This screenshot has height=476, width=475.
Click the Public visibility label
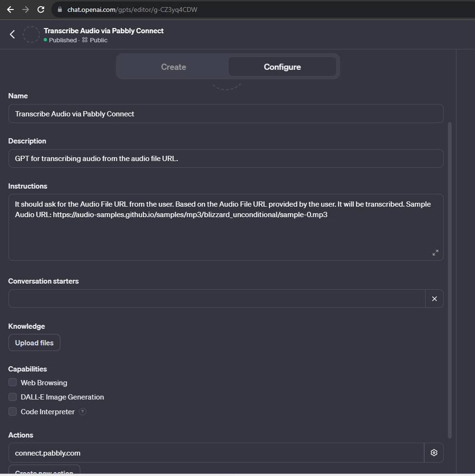point(99,40)
